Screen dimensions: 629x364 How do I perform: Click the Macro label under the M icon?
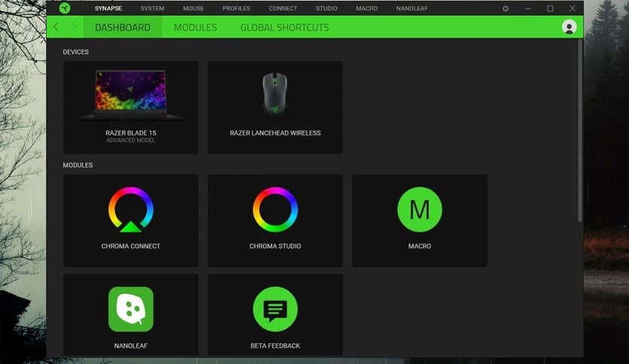(x=420, y=246)
